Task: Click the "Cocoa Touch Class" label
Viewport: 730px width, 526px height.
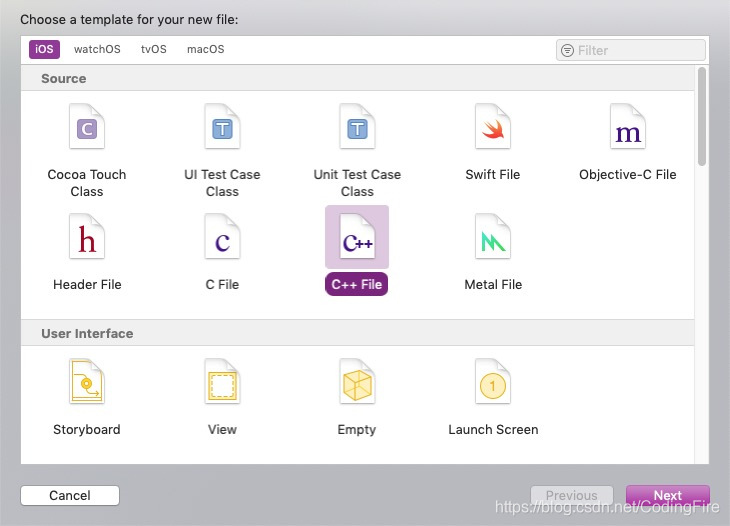Action: pyautogui.click(x=87, y=183)
